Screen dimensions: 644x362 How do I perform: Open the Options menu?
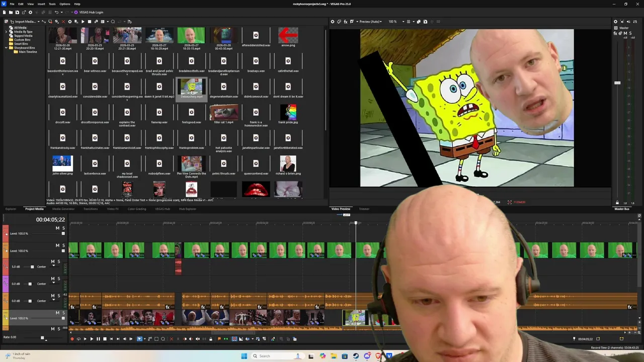[65, 4]
